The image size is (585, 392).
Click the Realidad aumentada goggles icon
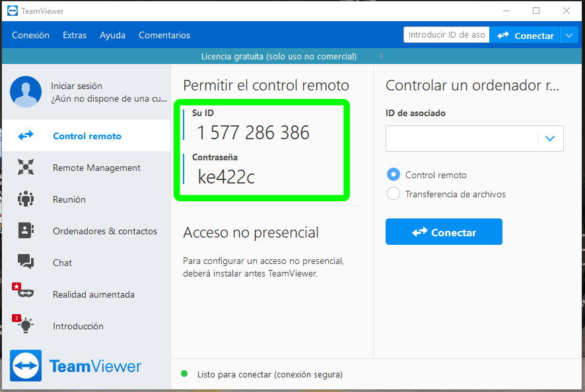pyautogui.click(x=26, y=293)
